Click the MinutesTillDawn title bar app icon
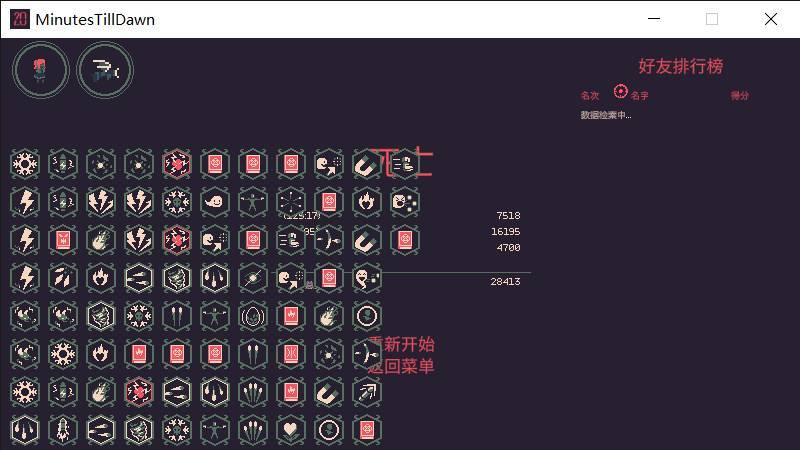The image size is (800, 450). tap(20, 19)
